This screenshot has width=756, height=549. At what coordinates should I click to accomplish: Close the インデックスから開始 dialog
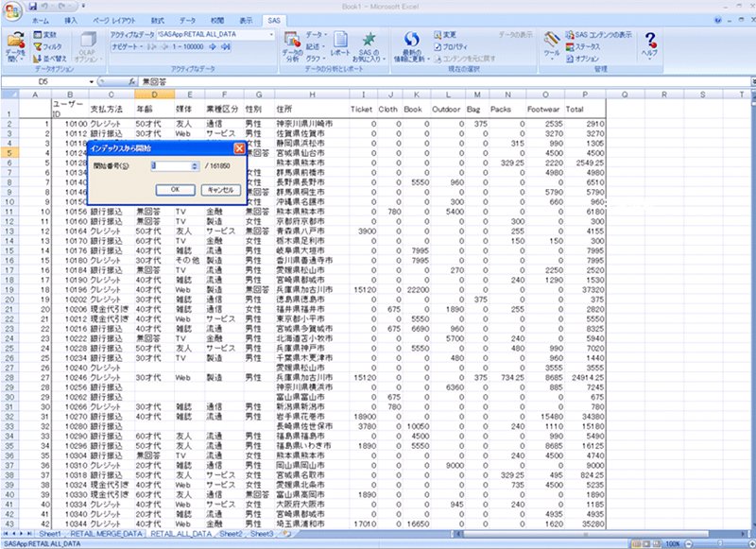[239, 148]
